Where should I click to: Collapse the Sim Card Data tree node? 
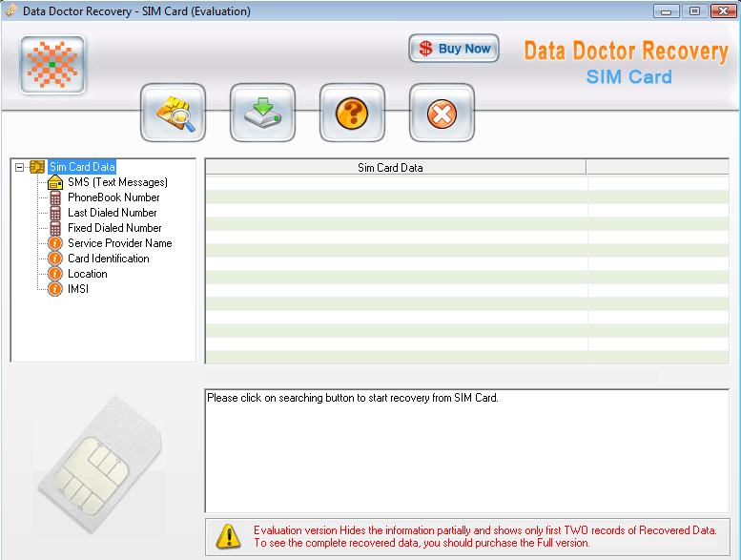click(19, 167)
